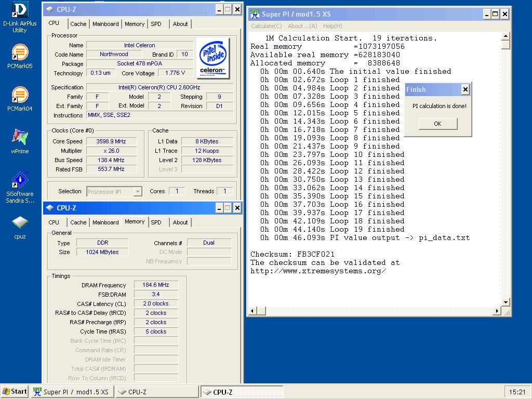532x399 pixels.
Task: Click the xtremesystems.org URL text
Action: (318, 271)
